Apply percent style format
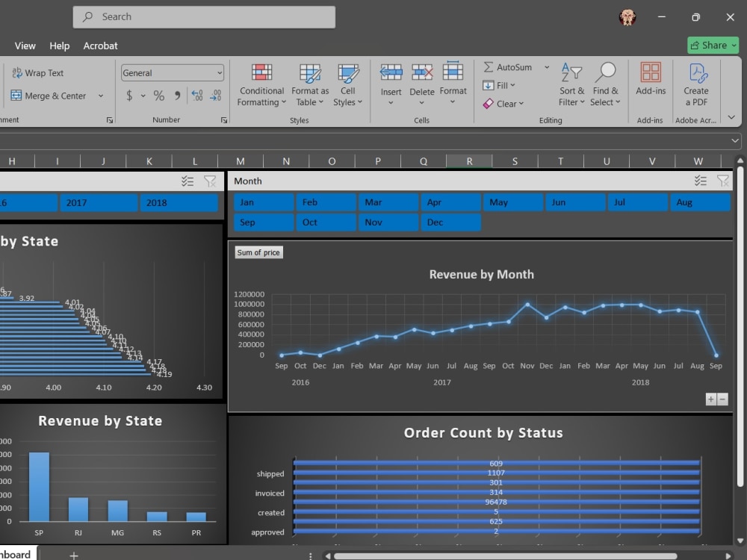 pyautogui.click(x=158, y=96)
